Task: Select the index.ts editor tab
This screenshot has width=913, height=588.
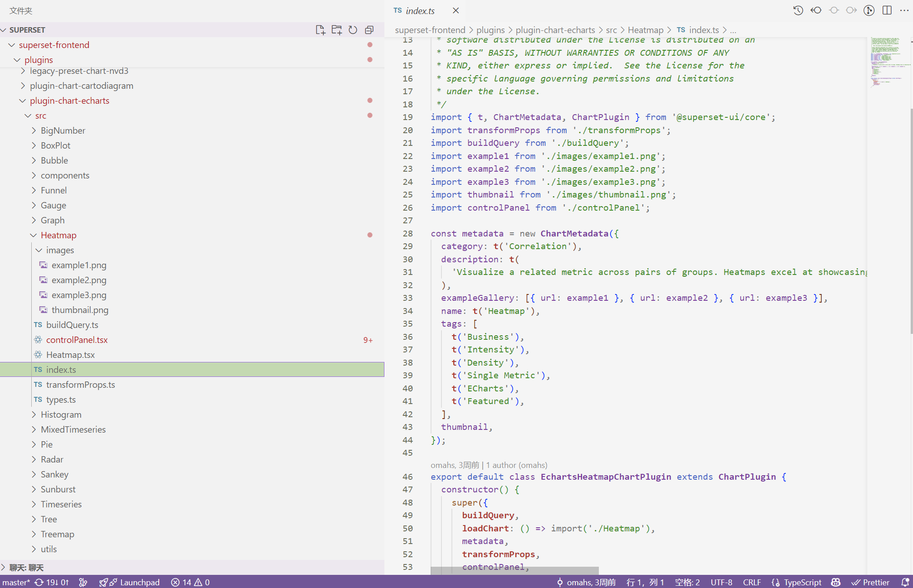Action: pyautogui.click(x=420, y=10)
